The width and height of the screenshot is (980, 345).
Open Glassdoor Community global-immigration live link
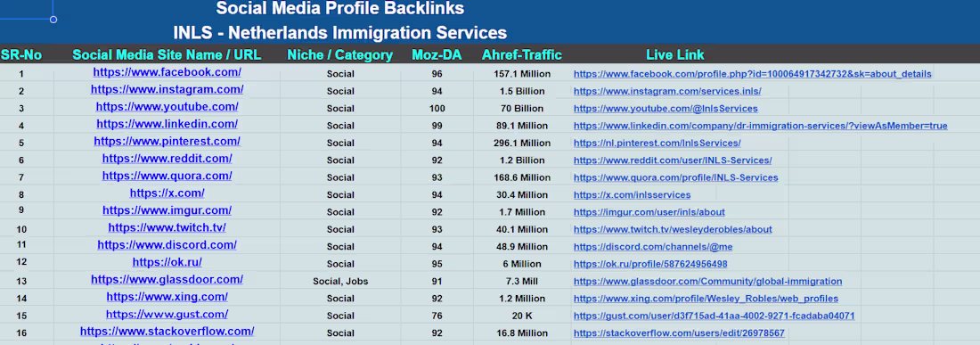click(707, 282)
